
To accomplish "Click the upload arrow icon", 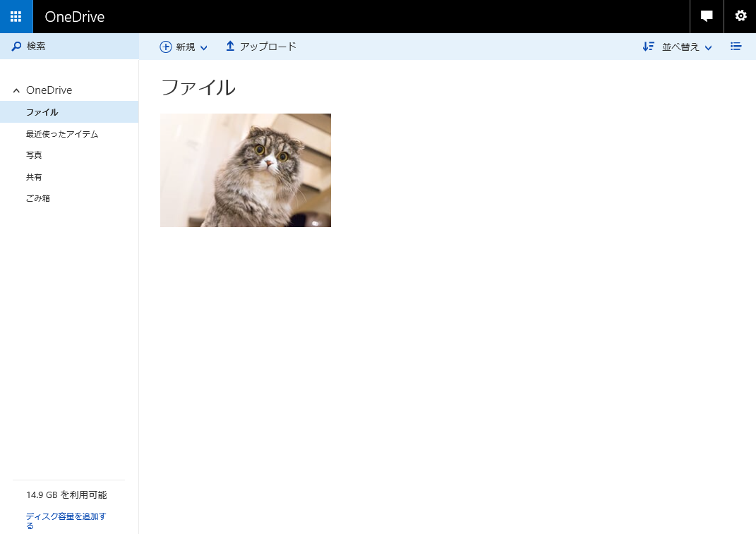I will click(x=230, y=47).
